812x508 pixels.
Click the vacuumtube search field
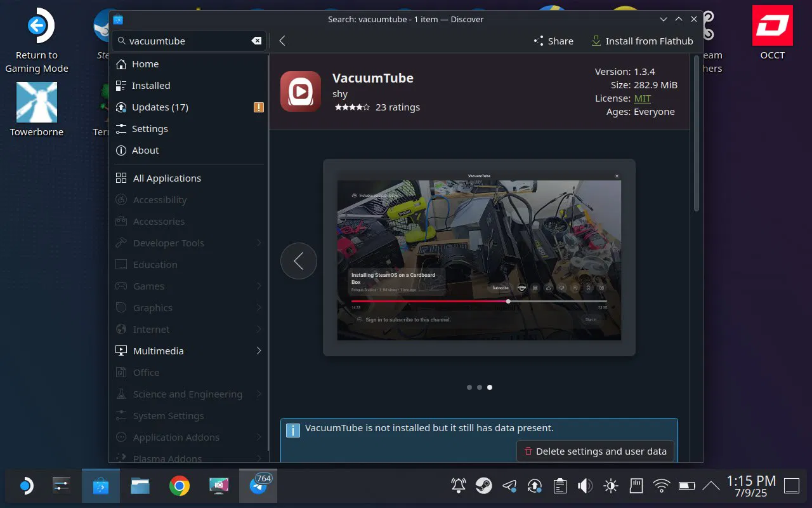pyautogui.click(x=188, y=41)
